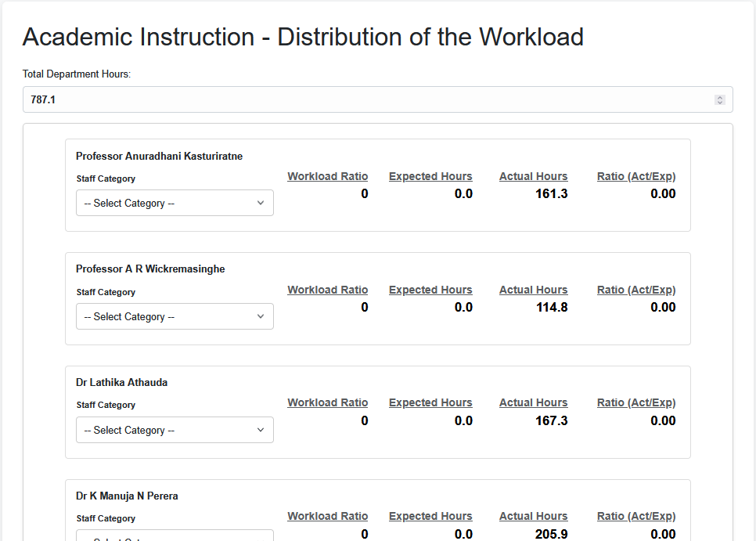Click Workload Ratio header in Kasturiratne's card
756x541 pixels.
pyautogui.click(x=327, y=176)
